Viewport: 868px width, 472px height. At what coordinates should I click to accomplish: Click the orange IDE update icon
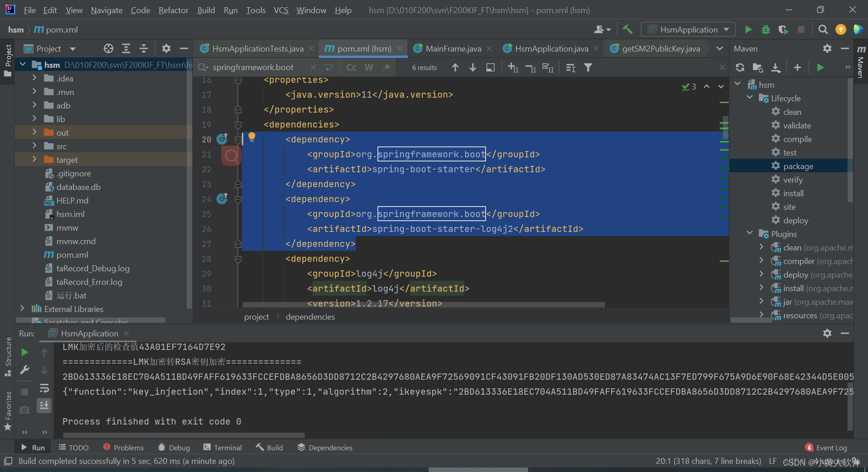841,29
